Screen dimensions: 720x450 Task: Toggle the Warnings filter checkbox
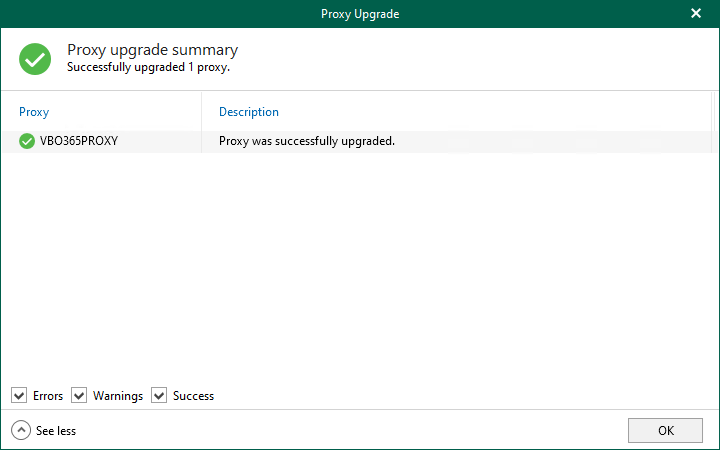(x=79, y=395)
